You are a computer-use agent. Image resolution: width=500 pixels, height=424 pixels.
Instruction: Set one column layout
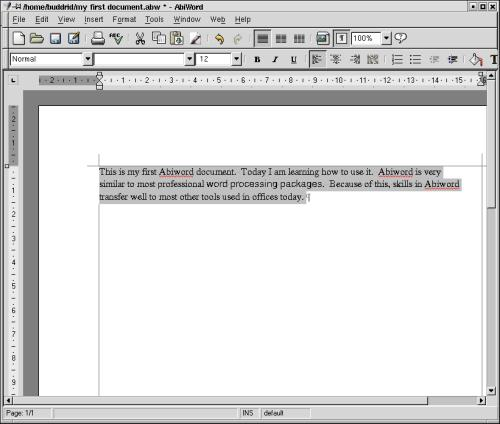pyautogui.click(x=262, y=39)
